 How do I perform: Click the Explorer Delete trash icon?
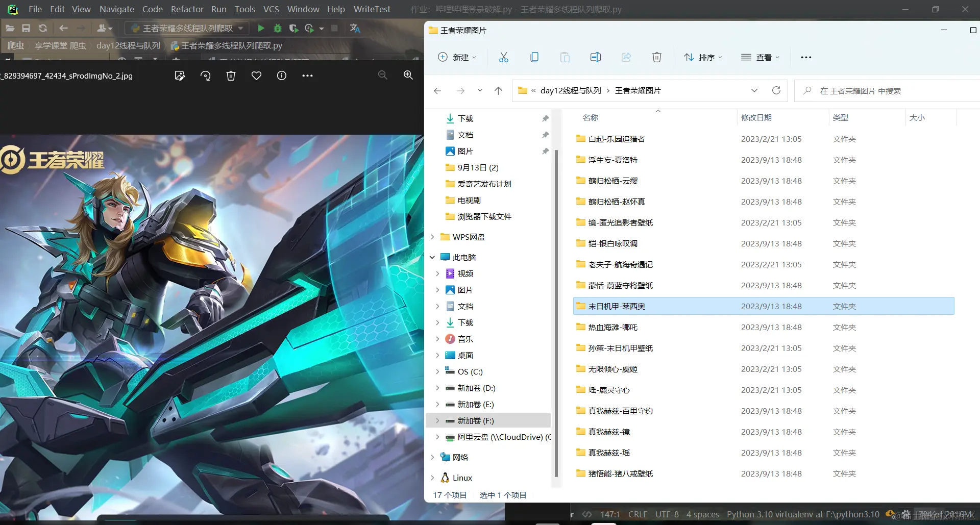[x=657, y=57]
